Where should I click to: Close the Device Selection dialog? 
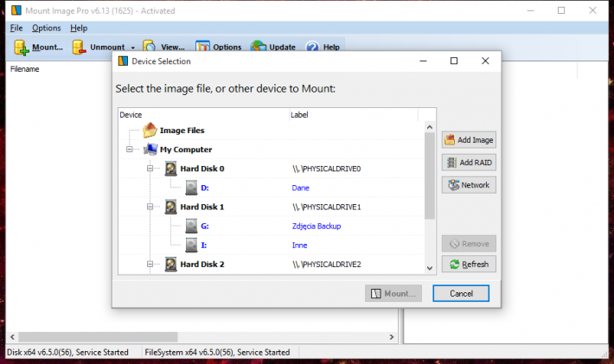pos(485,61)
